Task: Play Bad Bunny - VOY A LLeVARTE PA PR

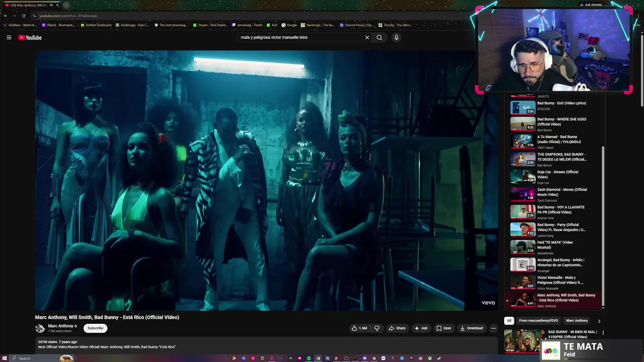Action: click(x=553, y=212)
